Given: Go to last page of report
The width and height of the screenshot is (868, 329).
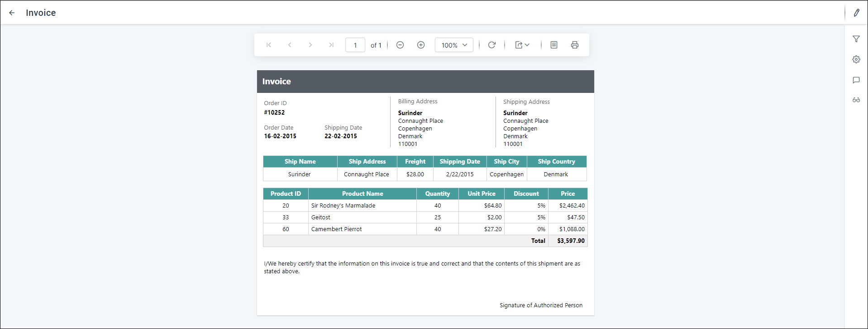Looking at the screenshot, I should point(331,45).
